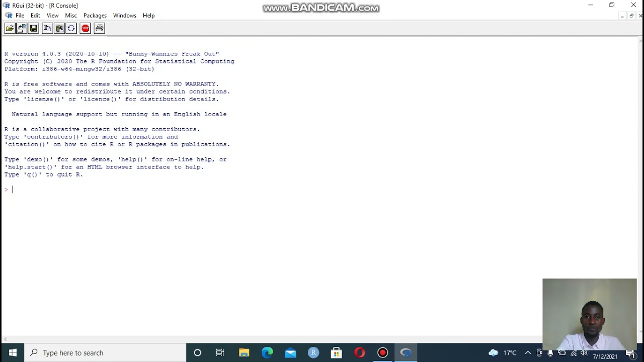Click the Copy and paste icon
This screenshot has width=644, height=362.
[x=71, y=29]
